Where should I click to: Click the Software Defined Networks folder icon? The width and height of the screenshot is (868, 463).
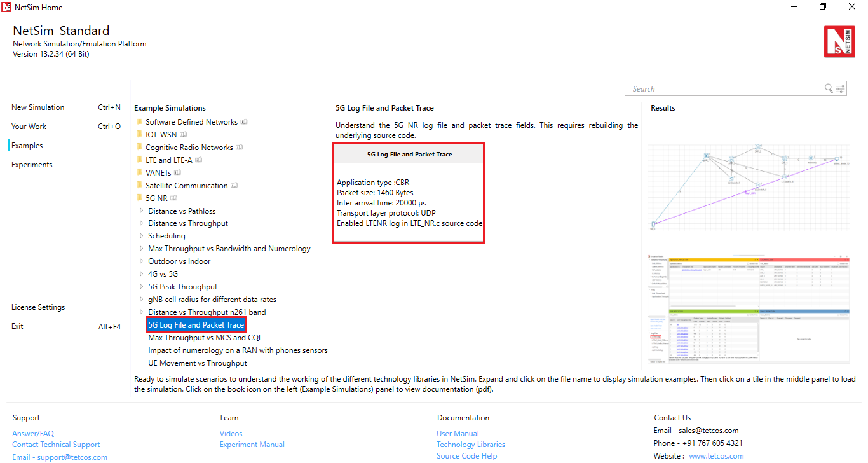click(x=139, y=121)
